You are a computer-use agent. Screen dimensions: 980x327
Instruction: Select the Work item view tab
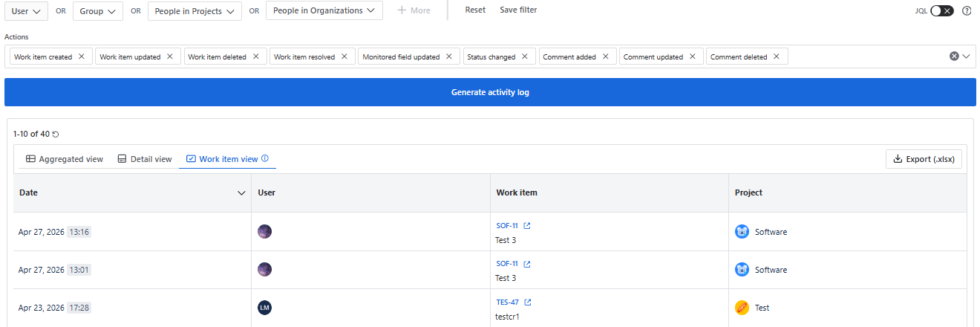tap(227, 159)
